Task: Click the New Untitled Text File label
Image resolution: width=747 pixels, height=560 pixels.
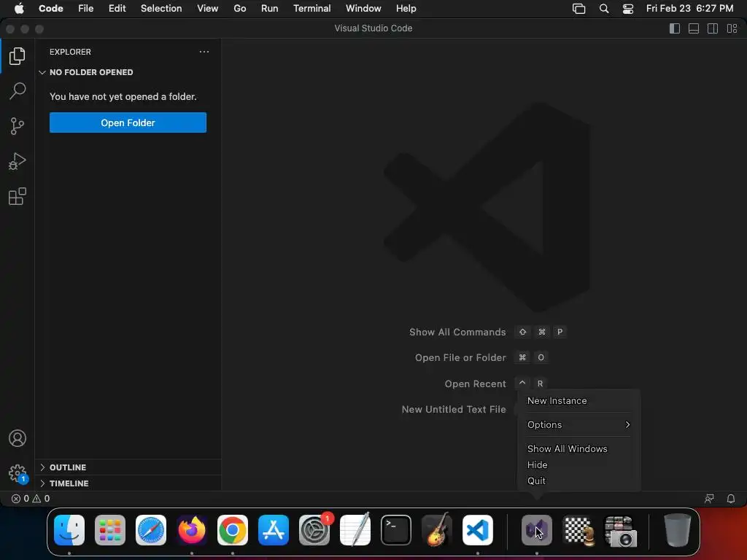Action: tap(454, 410)
